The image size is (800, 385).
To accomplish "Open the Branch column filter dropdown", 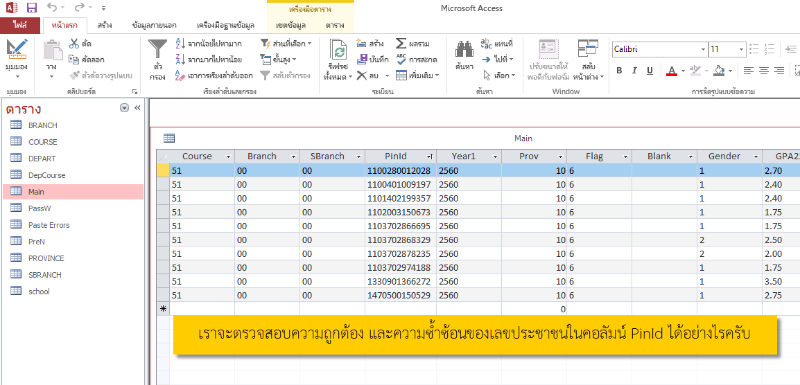I will click(x=293, y=157).
